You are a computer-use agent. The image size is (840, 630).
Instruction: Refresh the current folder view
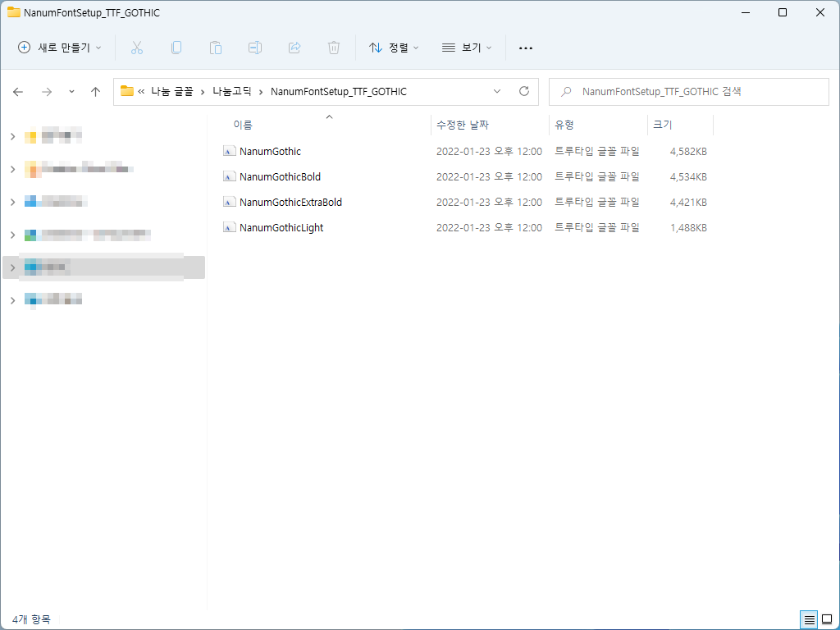(524, 91)
